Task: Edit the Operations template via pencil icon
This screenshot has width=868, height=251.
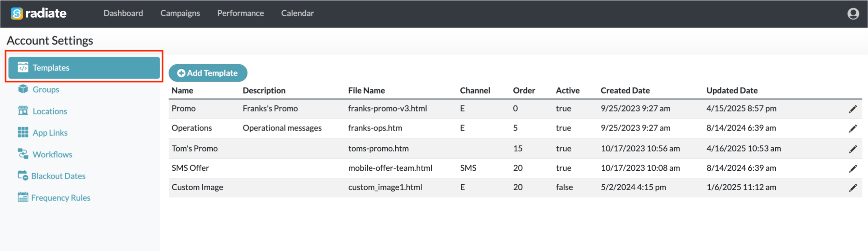Action: pyautogui.click(x=852, y=128)
